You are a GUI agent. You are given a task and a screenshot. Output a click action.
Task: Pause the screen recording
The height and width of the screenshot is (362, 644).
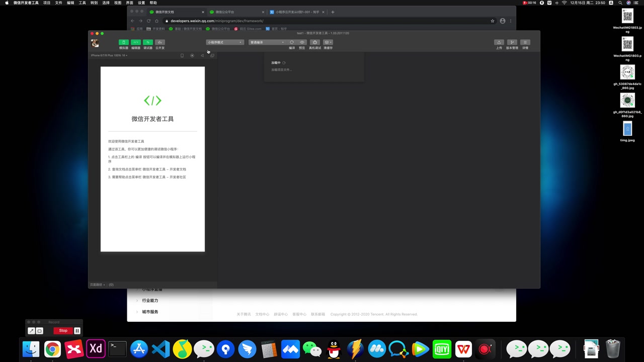(x=77, y=331)
